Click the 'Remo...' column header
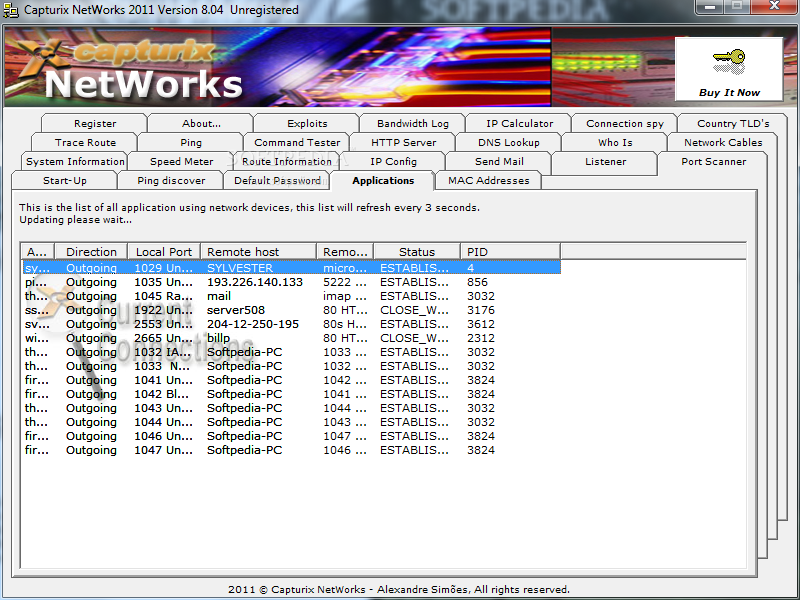This screenshot has width=800, height=600. (345, 252)
